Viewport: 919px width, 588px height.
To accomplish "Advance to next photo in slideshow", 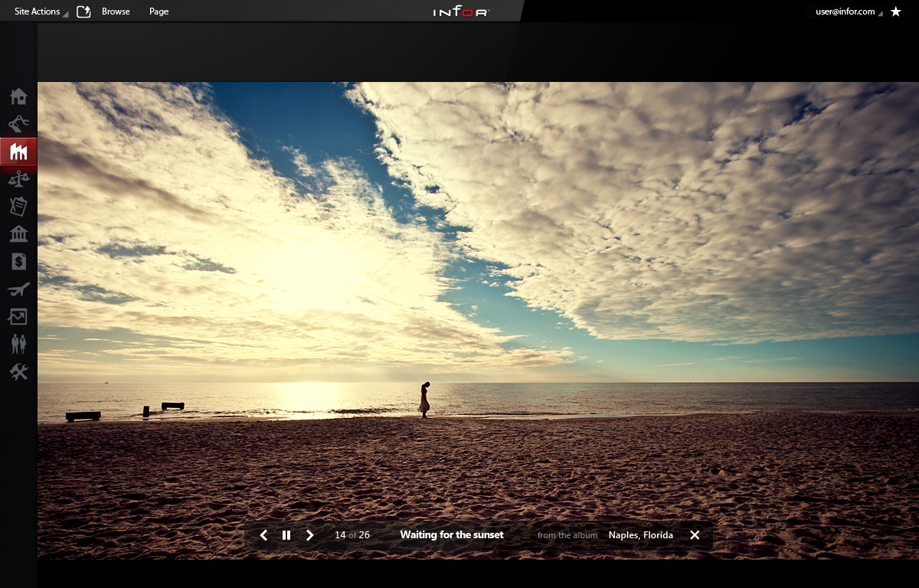I will pyautogui.click(x=309, y=535).
